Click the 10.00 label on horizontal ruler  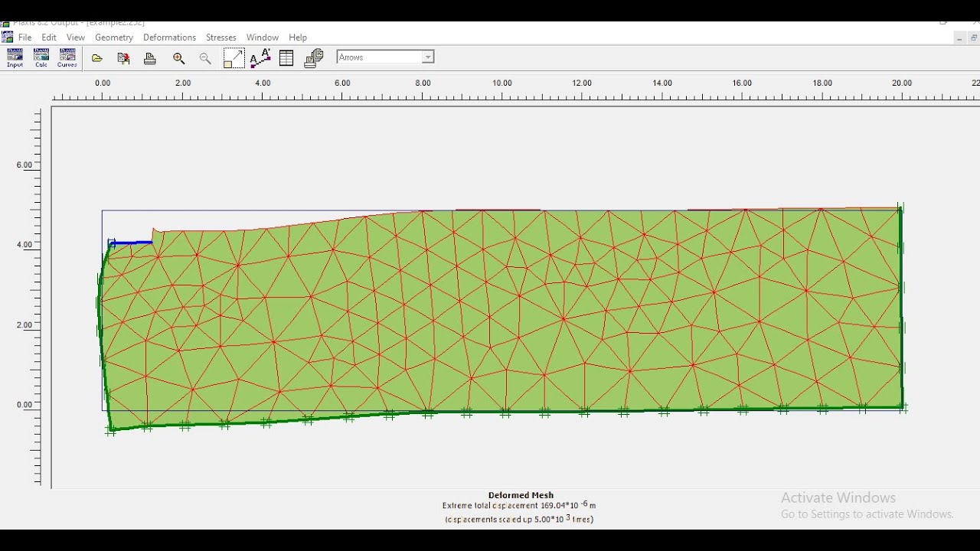point(502,83)
